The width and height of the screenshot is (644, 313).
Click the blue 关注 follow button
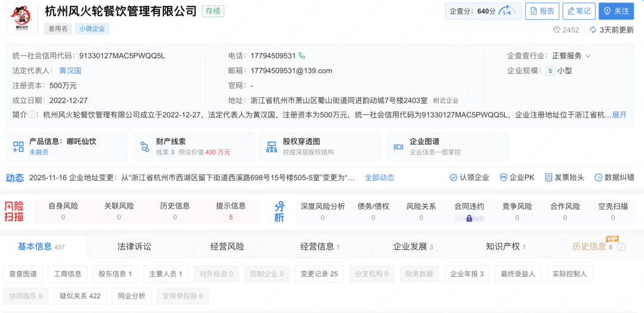(x=617, y=11)
